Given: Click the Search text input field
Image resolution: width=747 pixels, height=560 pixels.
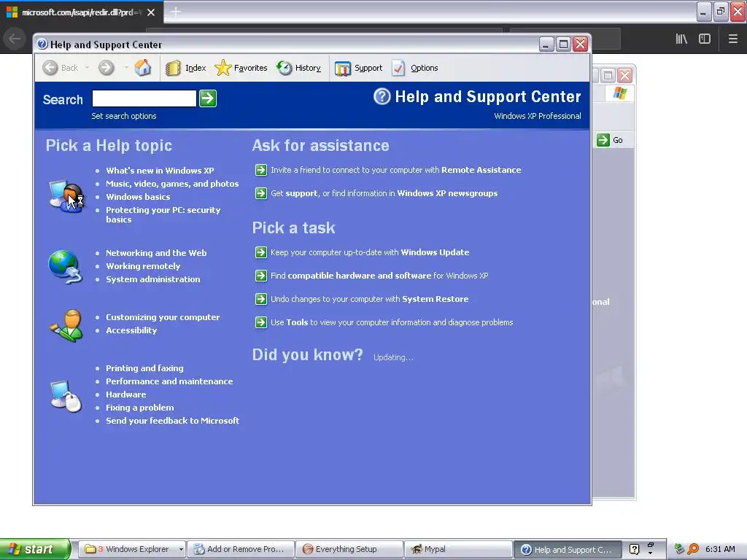Looking at the screenshot, I should pos(144,98).
